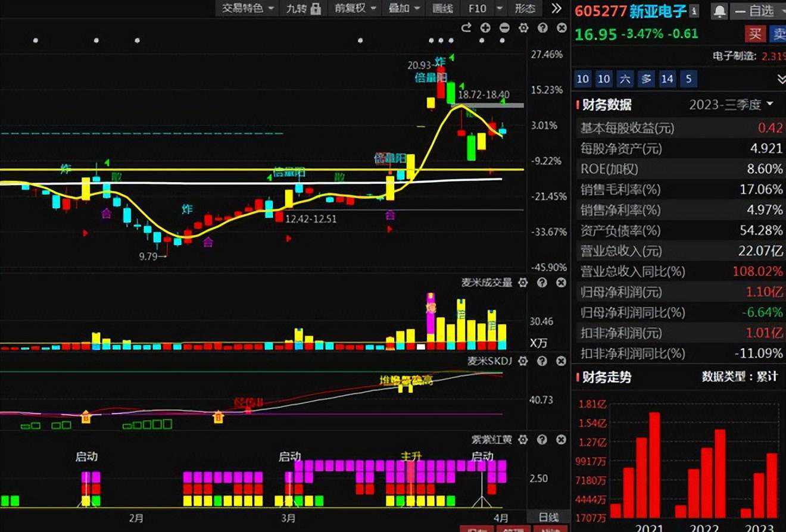Click the 日线 period selector

pyautogui.click(x=548, y=518)
